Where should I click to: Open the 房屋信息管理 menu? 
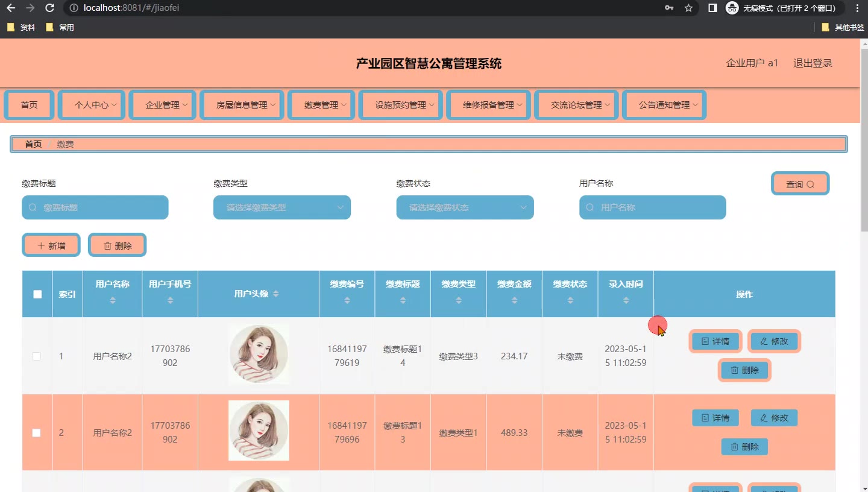coord(246,105)
